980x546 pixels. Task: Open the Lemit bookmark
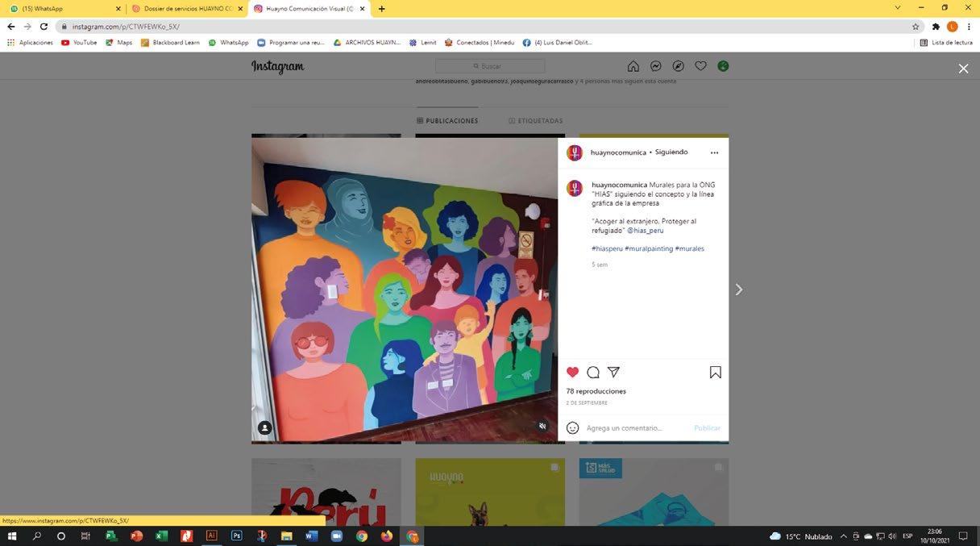click(x=423, y=43)
